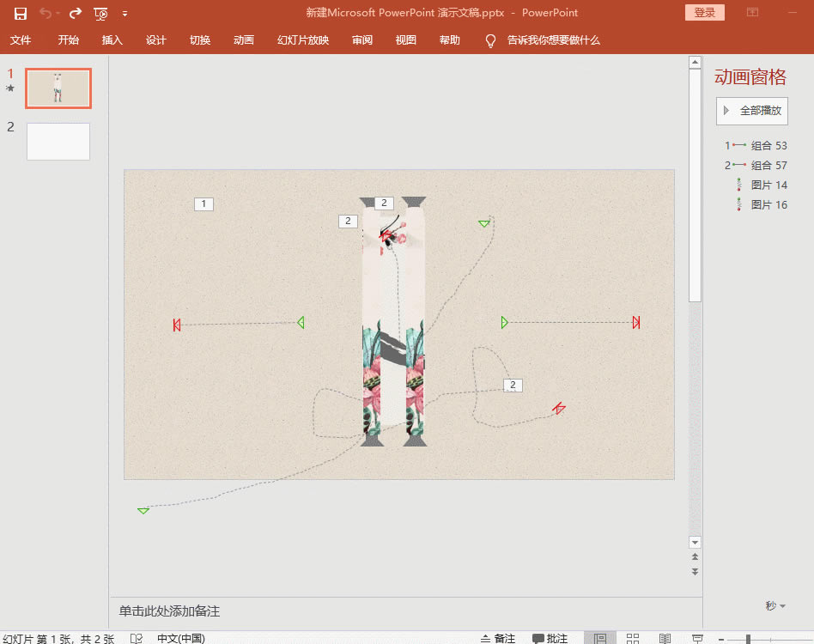Click green start arrow of left motion path

(301, 322)
